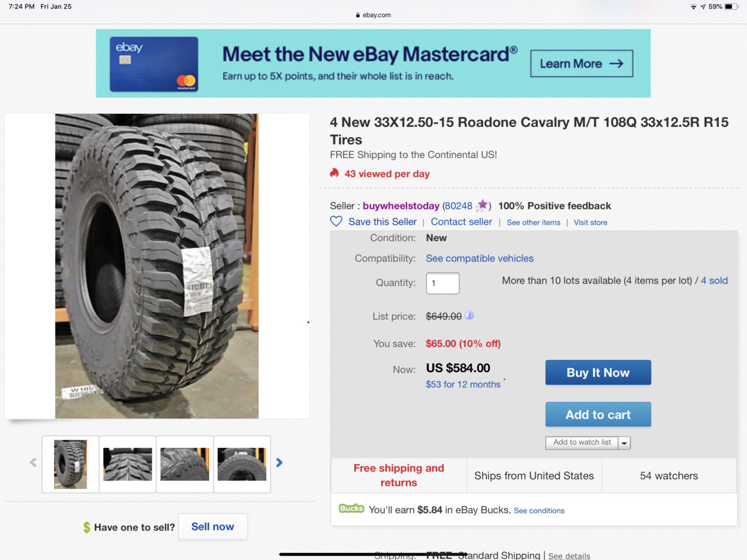Click the green eBay Bucks icon

pyautogui.click(x=351, y=509)
